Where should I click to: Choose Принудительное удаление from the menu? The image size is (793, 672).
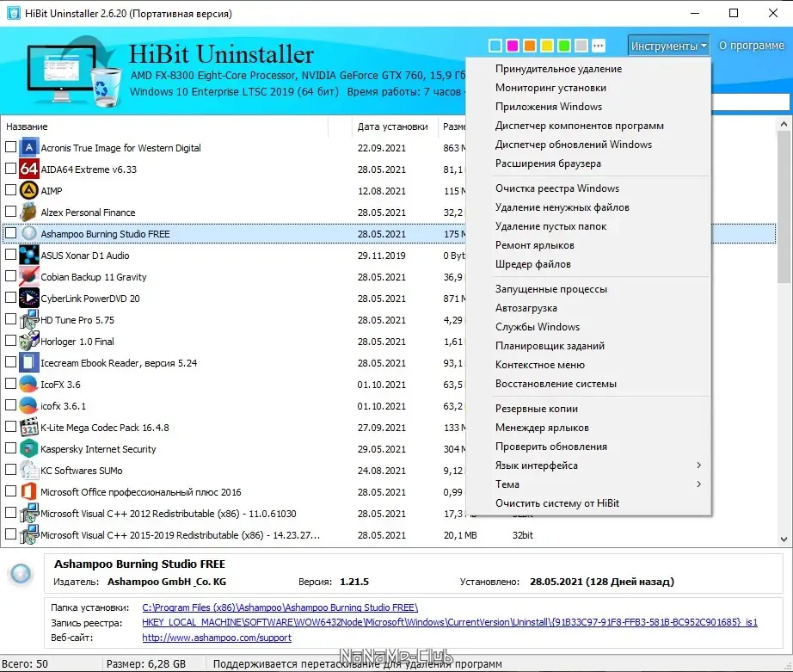[x=558, y=69]
